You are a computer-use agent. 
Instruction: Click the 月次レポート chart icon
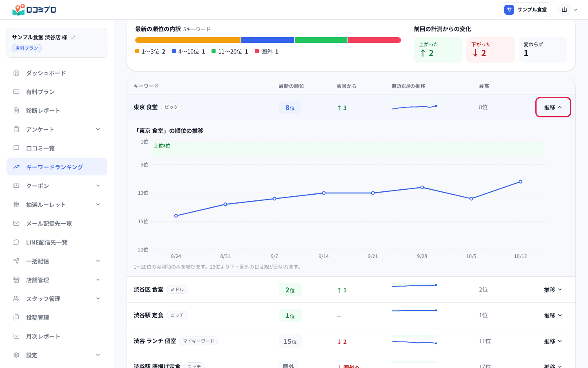coord(16,336)
